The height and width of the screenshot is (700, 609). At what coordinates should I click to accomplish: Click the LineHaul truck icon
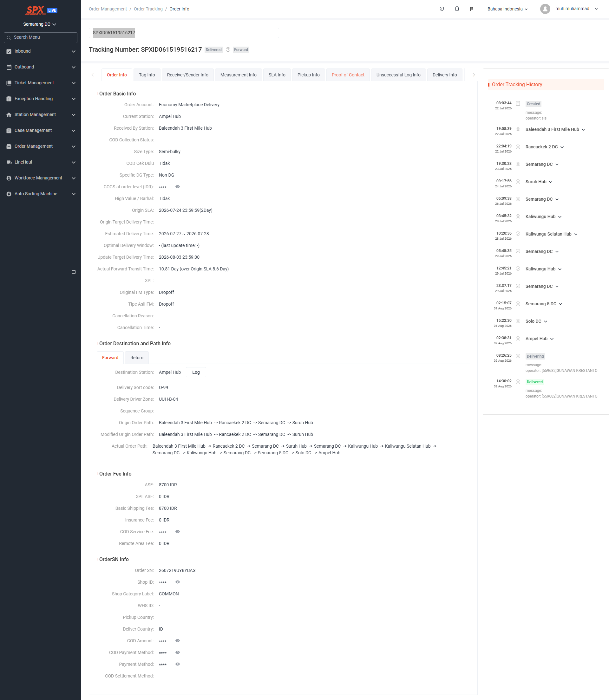[9, 162]
